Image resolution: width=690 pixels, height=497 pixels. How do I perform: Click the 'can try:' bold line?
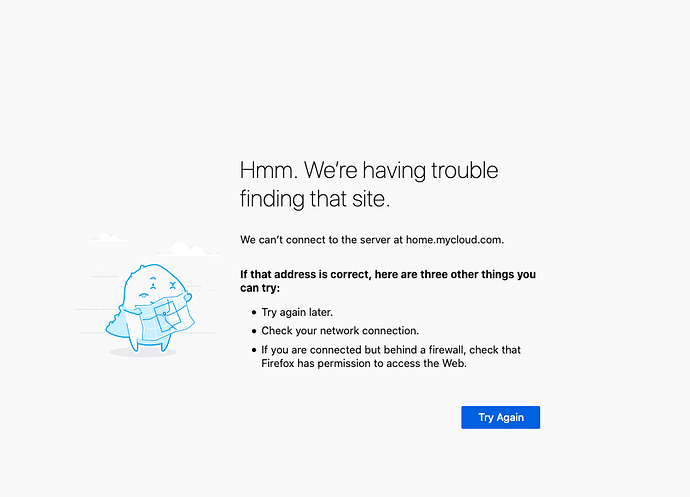(260, 288)
